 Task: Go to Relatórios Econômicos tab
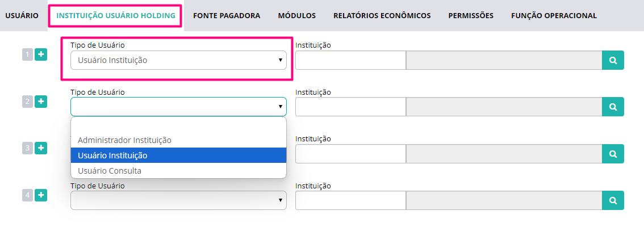[x=382, y=15]
